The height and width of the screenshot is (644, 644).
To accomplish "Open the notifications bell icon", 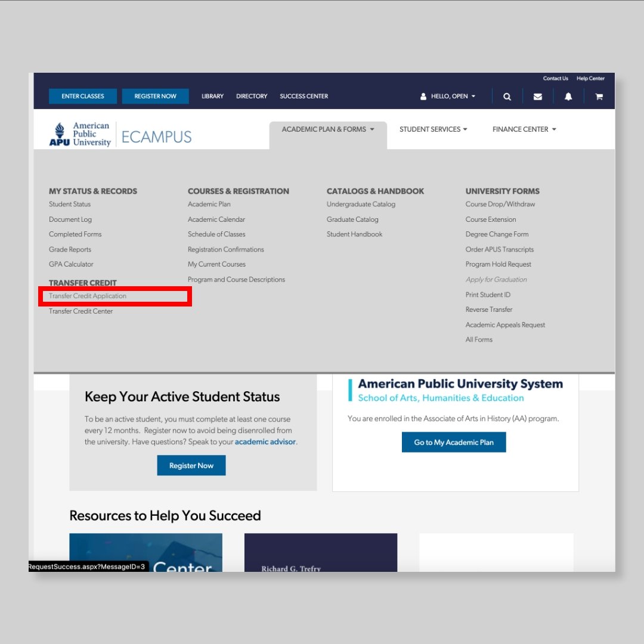I will pyautogui.click(x=568, y=97).
